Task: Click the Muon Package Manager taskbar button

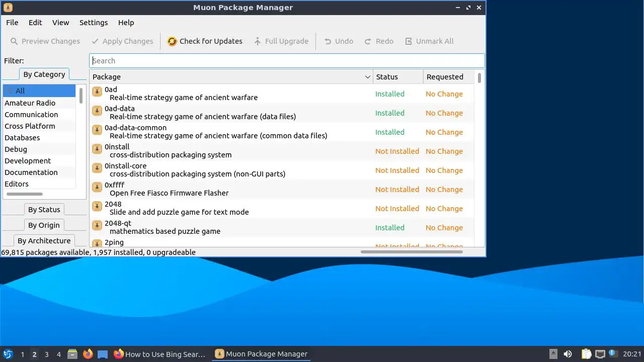Action: pyautogui.click(x=261, y=354)
